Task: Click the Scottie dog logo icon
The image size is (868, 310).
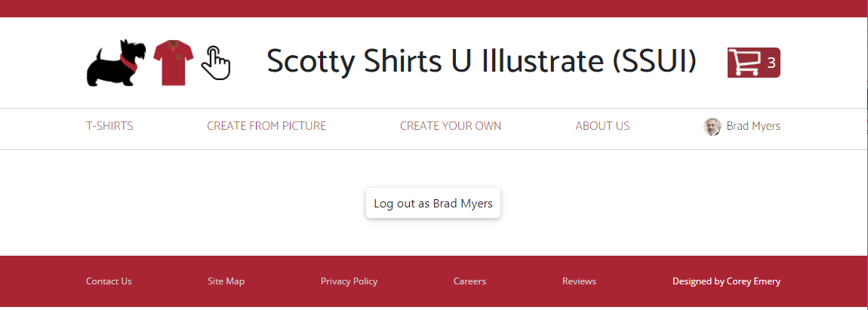Action: [x=115, y=63]
